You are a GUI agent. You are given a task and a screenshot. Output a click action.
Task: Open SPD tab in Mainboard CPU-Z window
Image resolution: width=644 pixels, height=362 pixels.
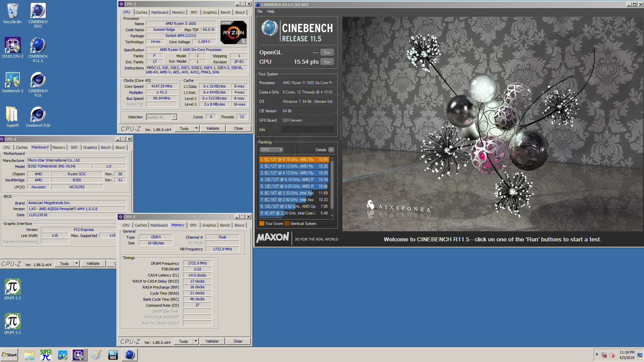(74, 147)
